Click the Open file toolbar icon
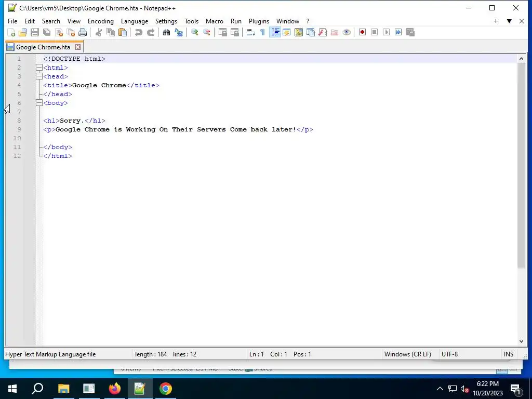Viewport: 532px width, 399px height. pyautogui.click(x=23, y=32)
